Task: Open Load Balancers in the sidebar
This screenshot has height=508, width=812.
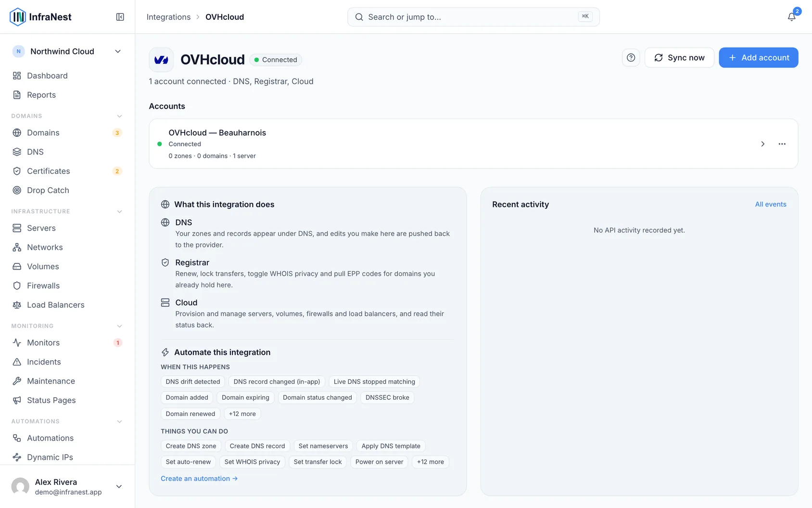Action: click(x=67, y=305)
